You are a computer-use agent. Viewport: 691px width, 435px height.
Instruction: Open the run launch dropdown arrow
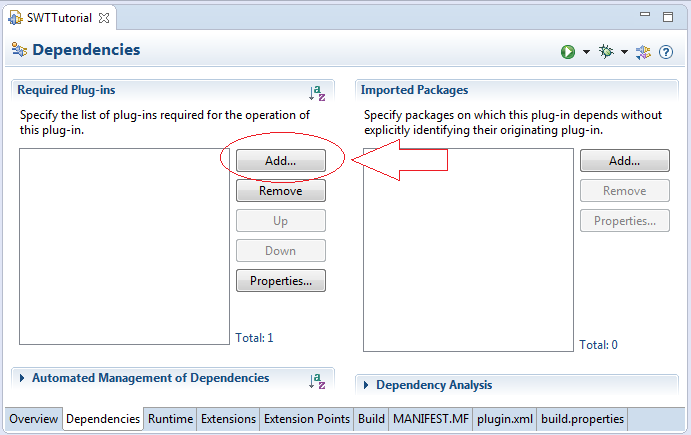586,52
